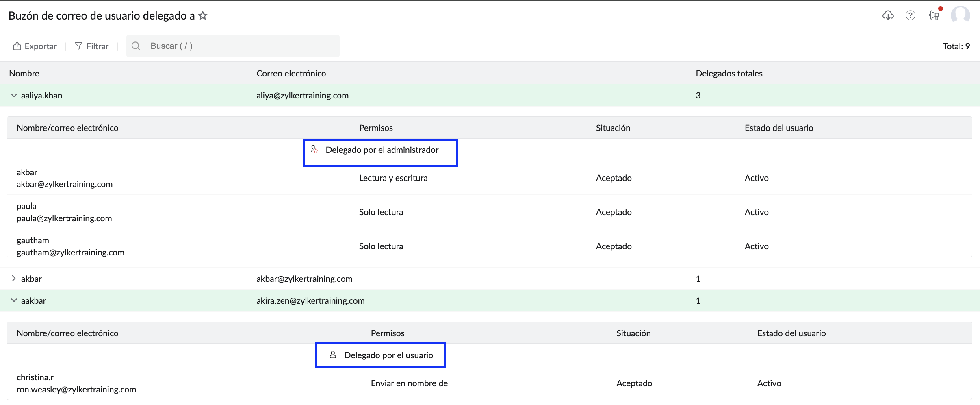Screen dimensions: 980x405
Task: Click the Nombre column header
Action: [24, 74]
